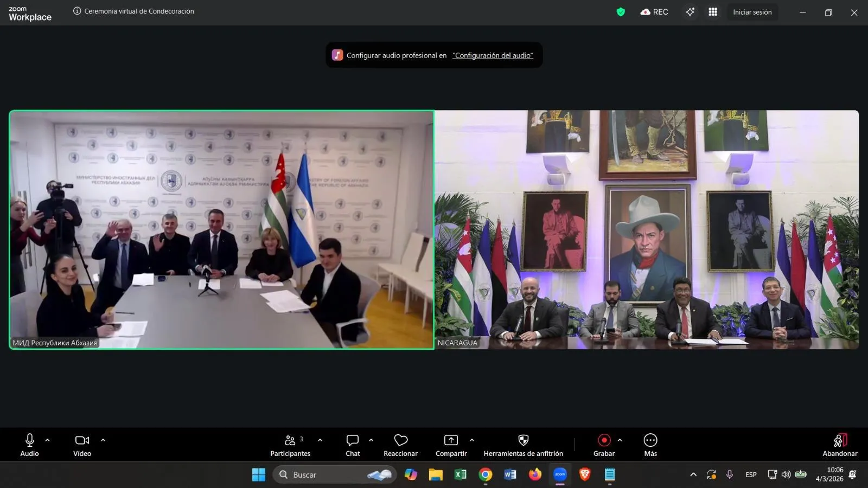868x488 pixels.
Task: Toggle the Audio microphone mute
Action: pos(30,445)
